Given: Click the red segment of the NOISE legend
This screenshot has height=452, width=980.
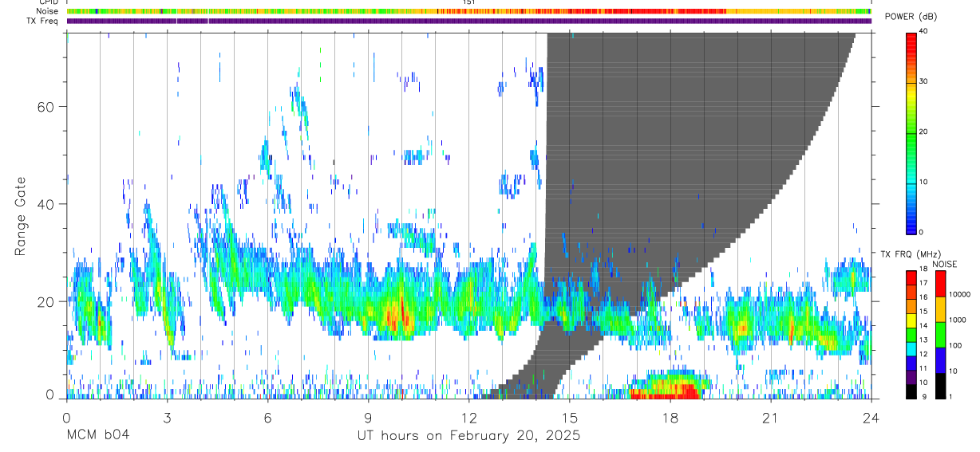Looking at the screenshot, I should click(941, 284).
